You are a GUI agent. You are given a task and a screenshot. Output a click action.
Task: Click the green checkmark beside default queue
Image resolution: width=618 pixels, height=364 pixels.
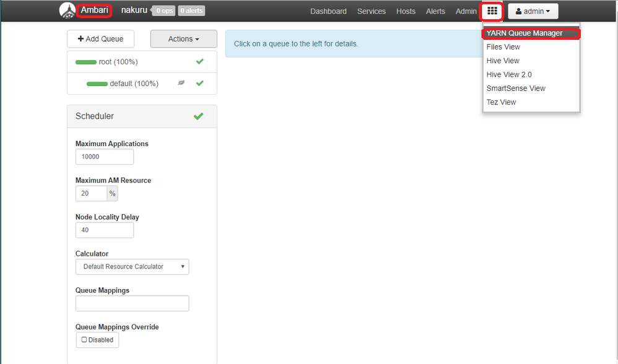[x=200, y=83]
